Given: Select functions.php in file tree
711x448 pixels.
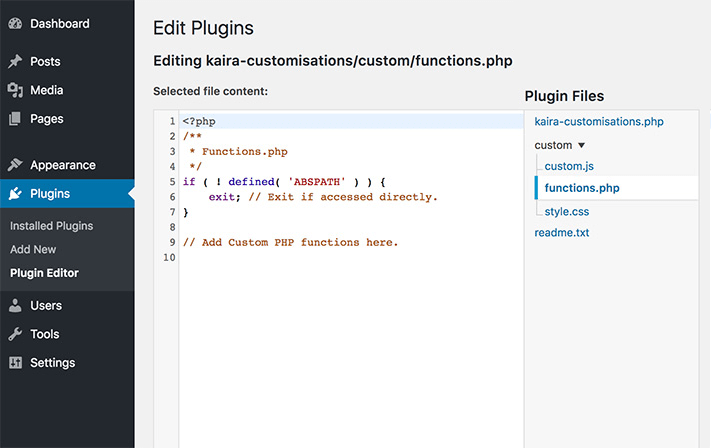Looking at the screenshot, I should (x=582, y=188).
